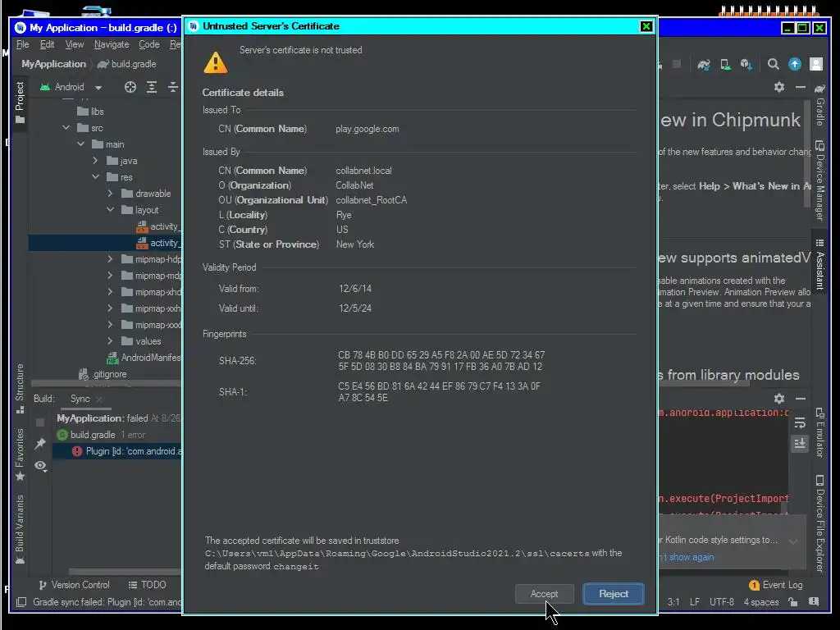The height and width of the screenshot is (630, 840).
Task: Click the tool windows quick access icon
Action: click(21, 602)
